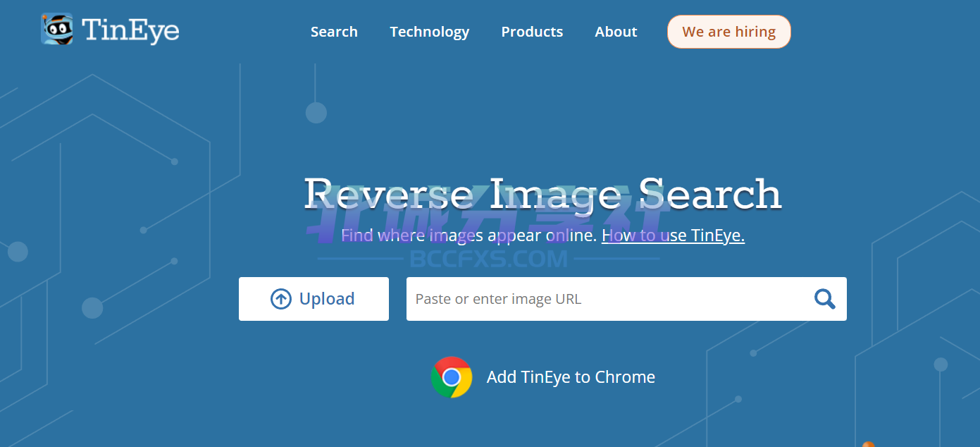This screenshot has width=980, height=447.
Task: Click the Reverse Image Search heading
Action: pos(542,193)
